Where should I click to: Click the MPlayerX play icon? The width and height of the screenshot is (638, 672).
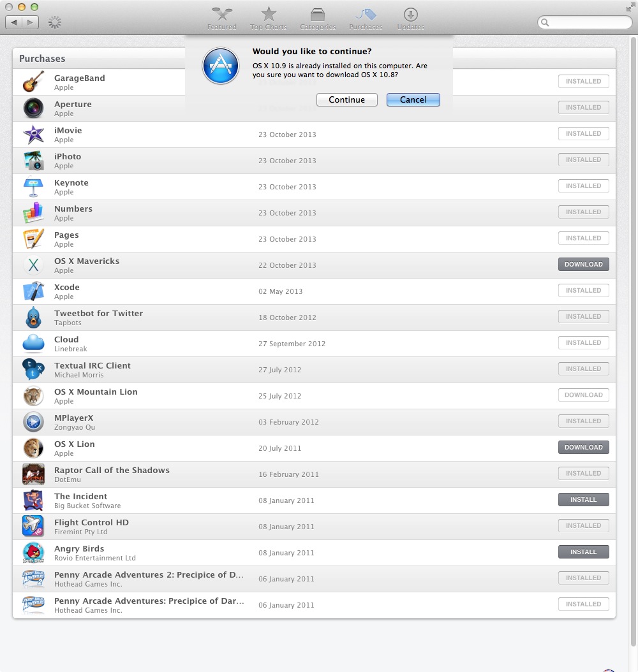click(33, 421)
